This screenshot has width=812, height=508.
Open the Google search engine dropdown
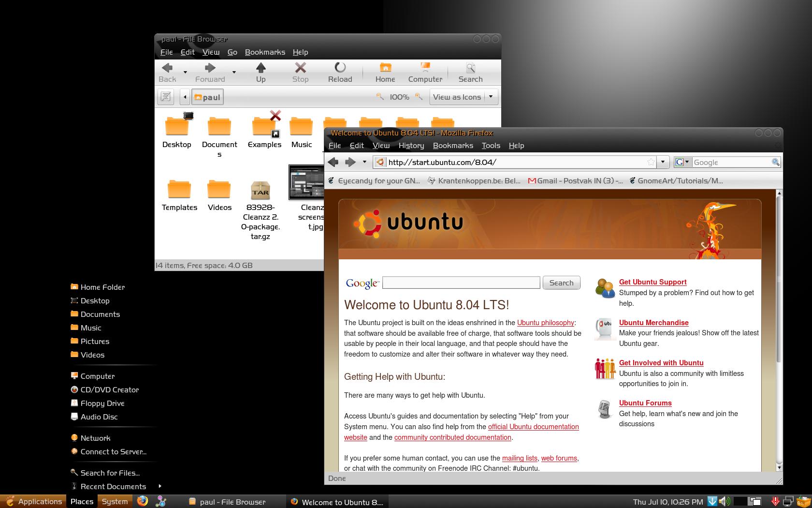point(686,162)
